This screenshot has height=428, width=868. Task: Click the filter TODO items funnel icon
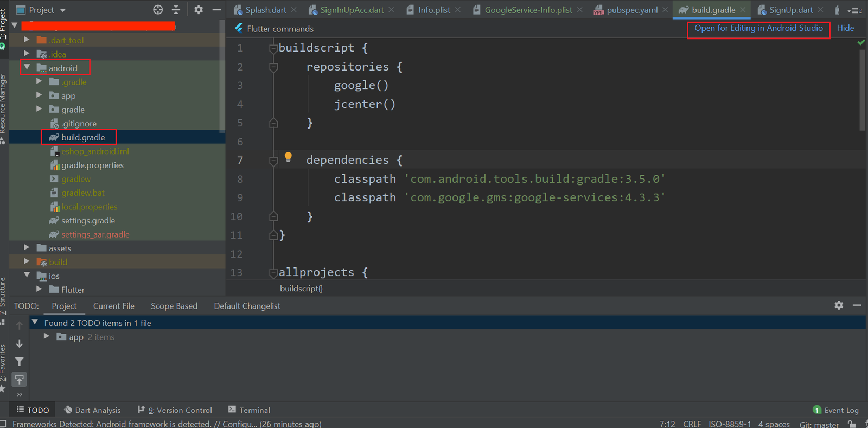pyautogui.click(x=20, y=361)
